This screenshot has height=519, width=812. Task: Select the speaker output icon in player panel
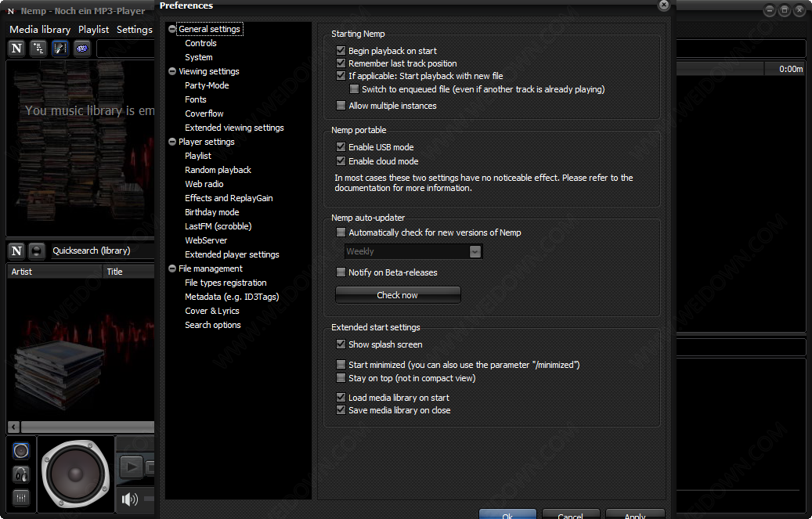click(21, 451)
